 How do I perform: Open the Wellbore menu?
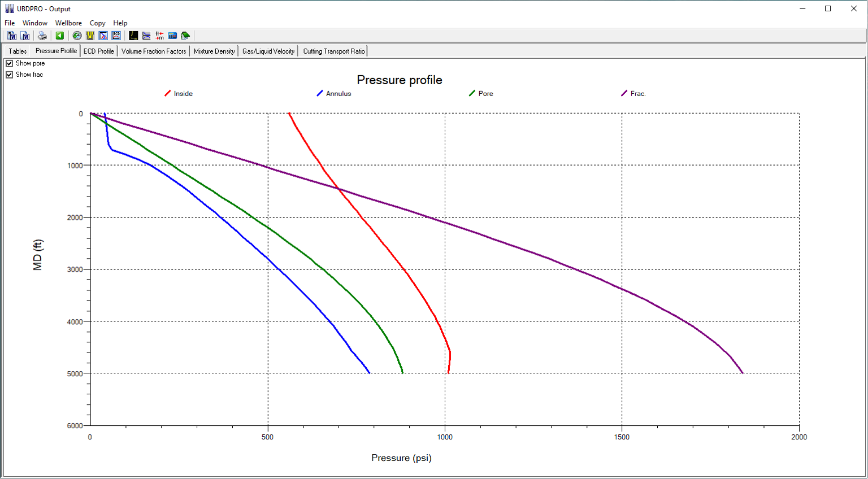coord(68,23)
